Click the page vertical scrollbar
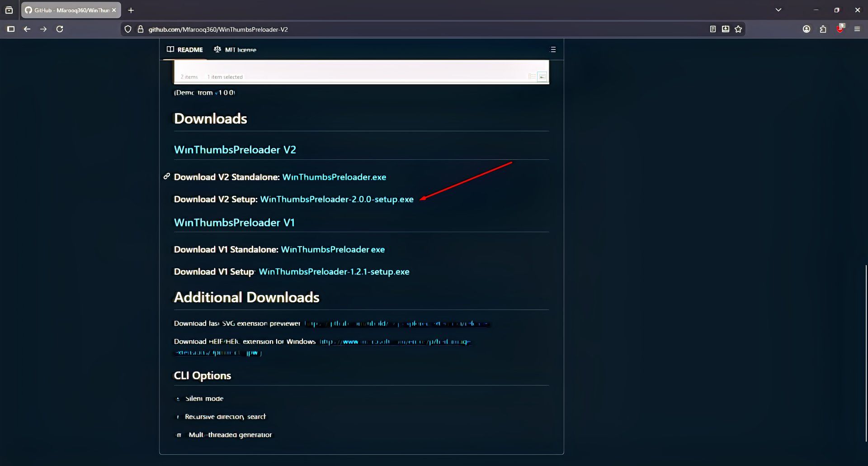The width and height of the screenshot is (868, 466). click(x=866, y=353)
